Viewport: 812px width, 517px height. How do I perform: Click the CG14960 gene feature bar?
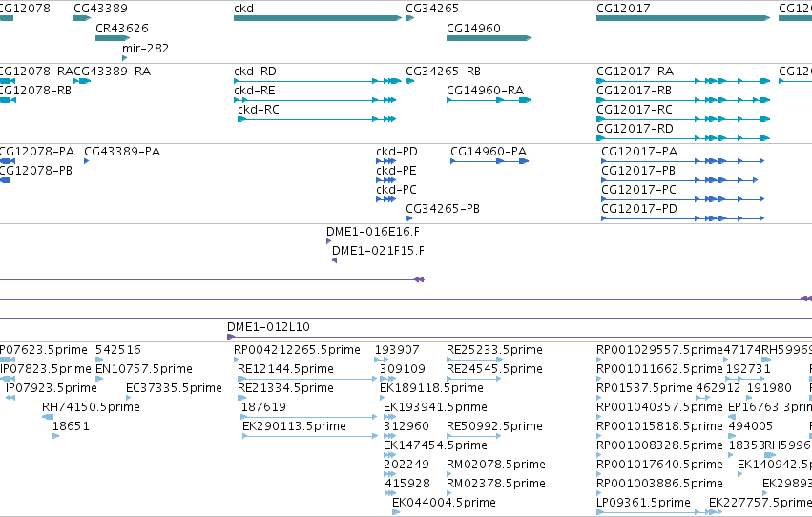point(489,38)
